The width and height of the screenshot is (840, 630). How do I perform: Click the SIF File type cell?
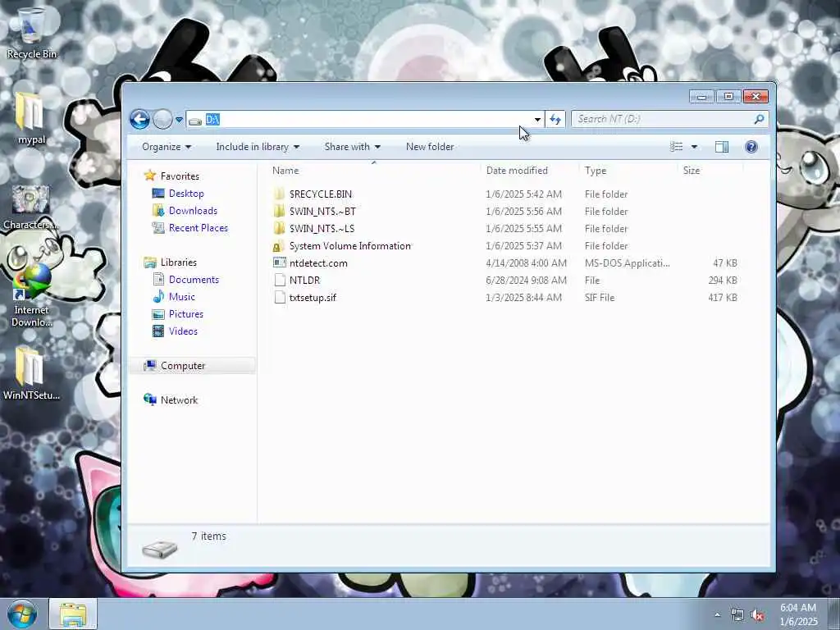pyautogui.click(x=600, y=297)
